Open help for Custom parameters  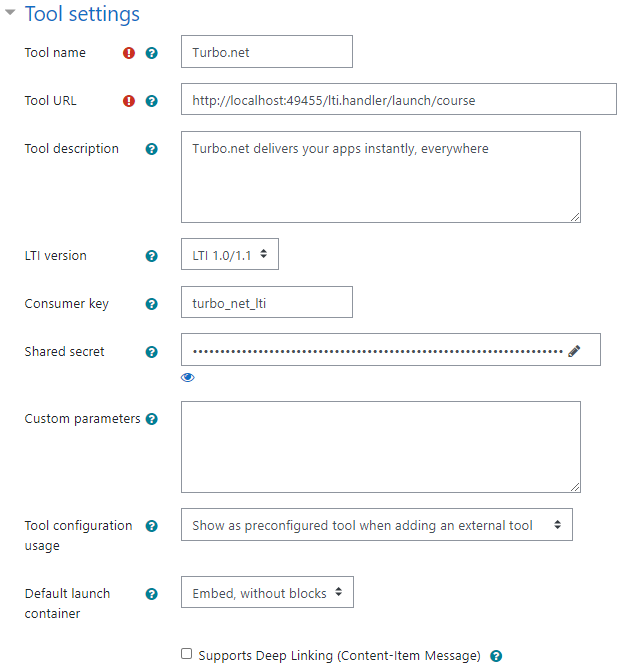point(152,419)
